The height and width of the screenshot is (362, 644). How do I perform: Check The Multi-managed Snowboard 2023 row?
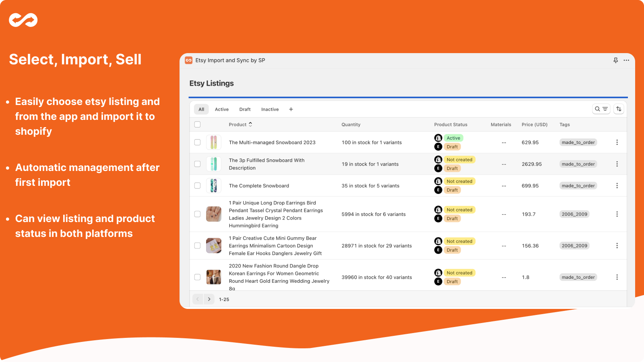(x=197, y=142)
